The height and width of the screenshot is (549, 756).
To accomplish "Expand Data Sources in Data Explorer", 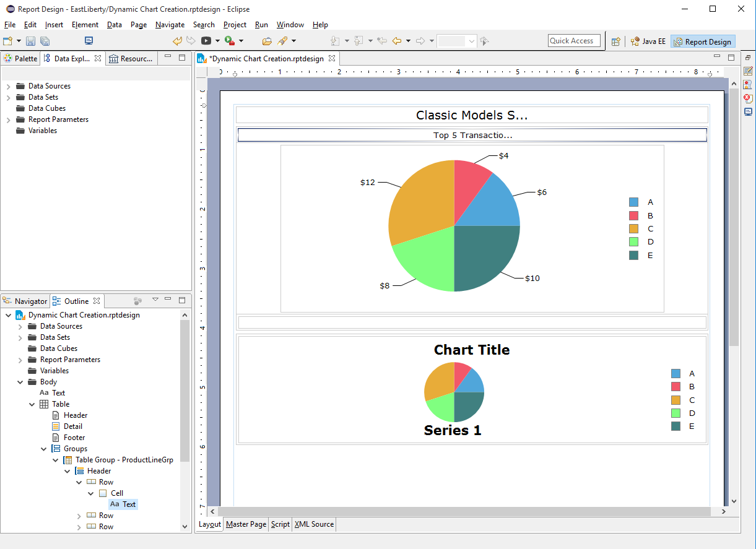I will pos(8,86).
